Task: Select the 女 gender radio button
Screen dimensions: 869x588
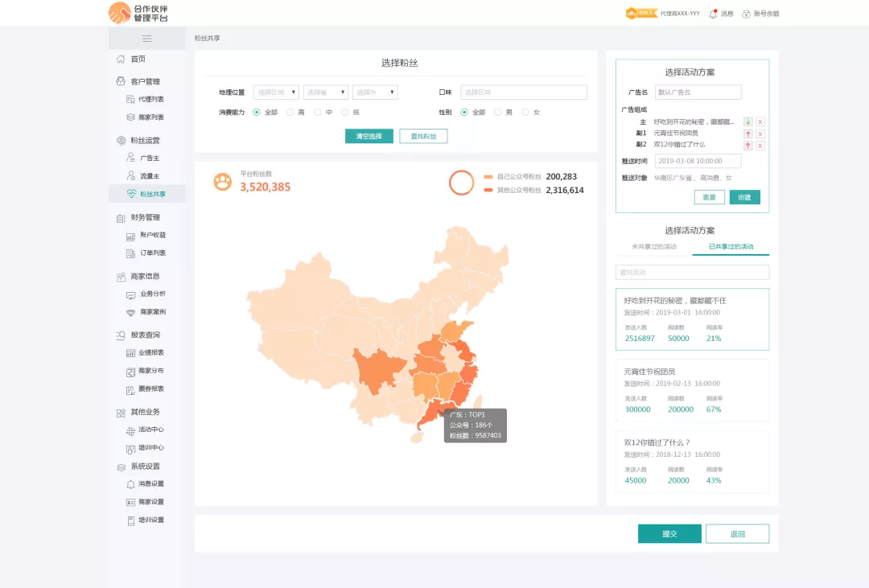Action: coord(525,113)
